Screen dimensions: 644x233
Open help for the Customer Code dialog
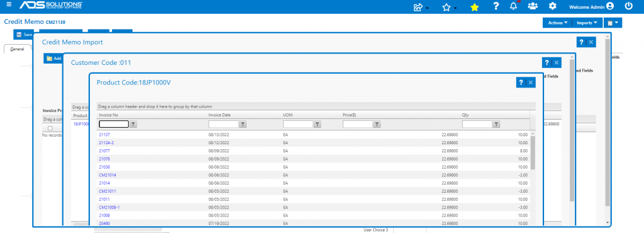[x=547, y=63]
